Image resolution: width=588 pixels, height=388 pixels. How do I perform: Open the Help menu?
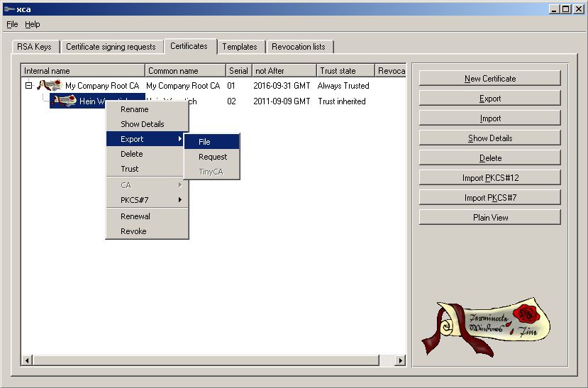point(33,24)
